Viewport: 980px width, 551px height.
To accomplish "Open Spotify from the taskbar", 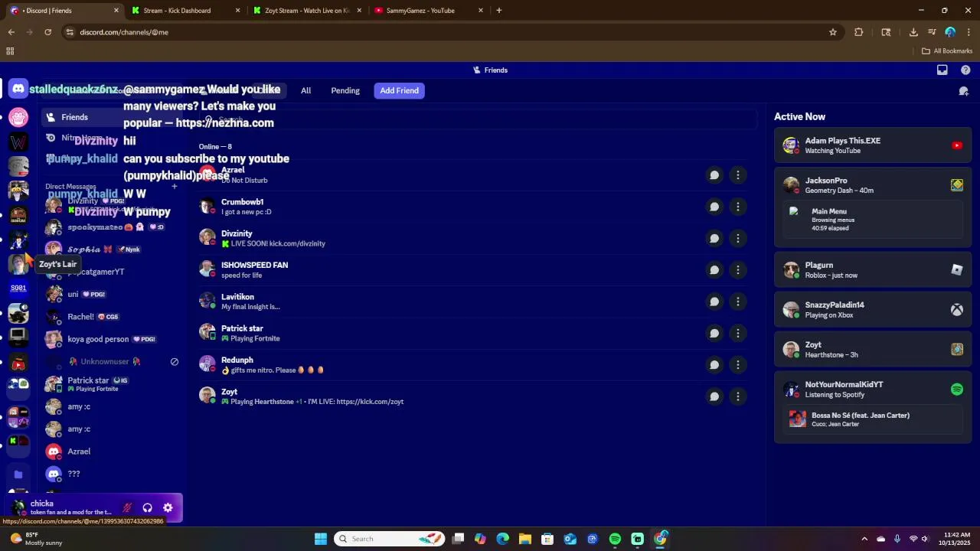I will point(615,539).
